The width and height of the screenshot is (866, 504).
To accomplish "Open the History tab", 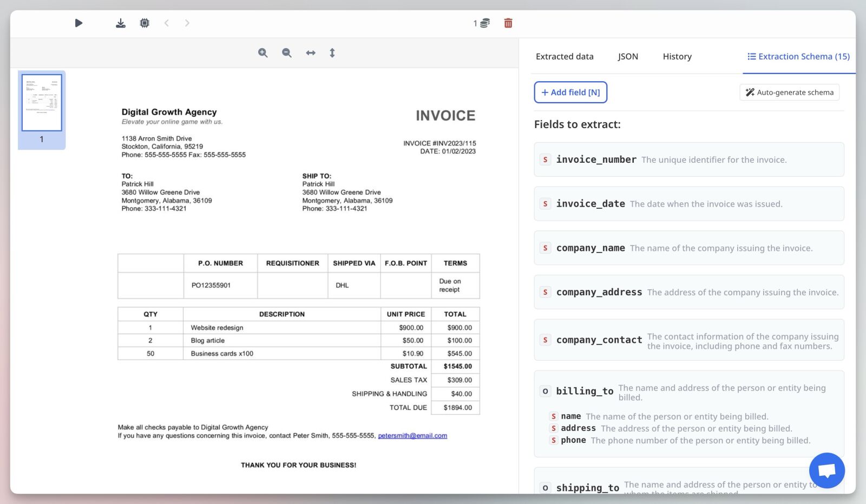I will click(677, 56).
